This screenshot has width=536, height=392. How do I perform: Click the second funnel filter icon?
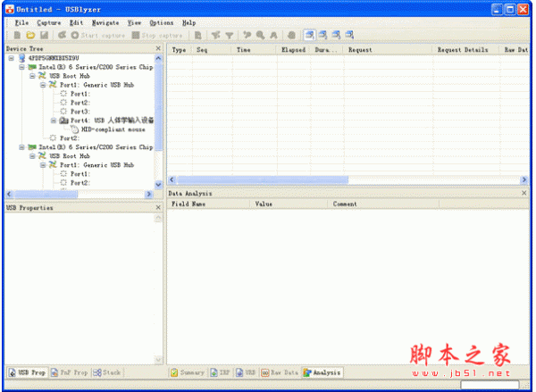230,35
